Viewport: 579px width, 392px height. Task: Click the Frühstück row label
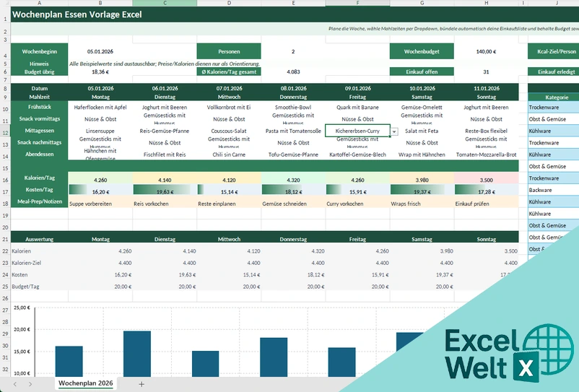tap(40, 107)
